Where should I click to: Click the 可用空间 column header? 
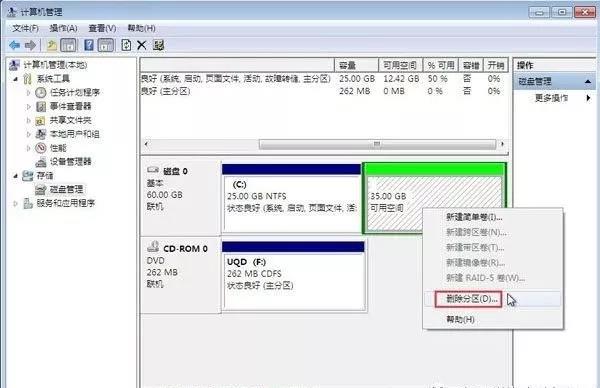(401, 65)
